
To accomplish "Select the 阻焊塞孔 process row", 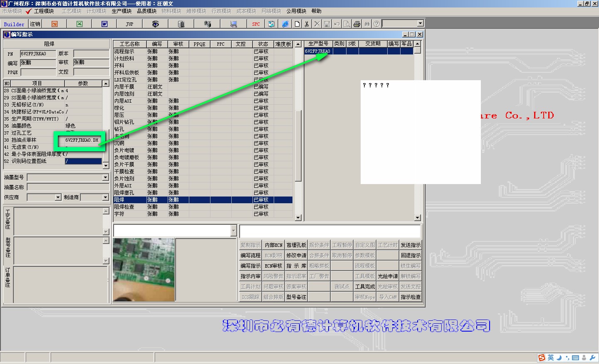I will point(203,193).
